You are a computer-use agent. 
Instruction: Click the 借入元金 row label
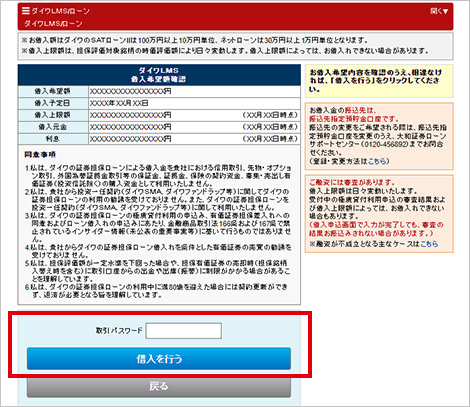tap(53, 127)
